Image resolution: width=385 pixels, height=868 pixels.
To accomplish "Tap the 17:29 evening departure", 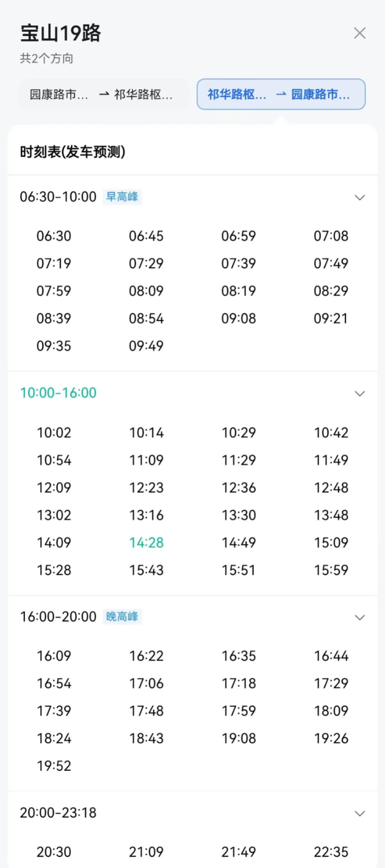I will pos(331,683).
